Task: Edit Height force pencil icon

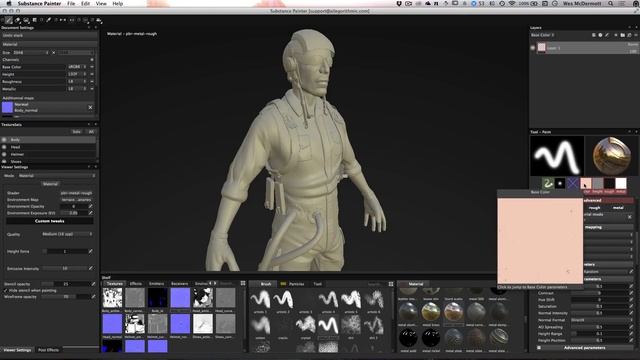Action: [x=90, y=251]
